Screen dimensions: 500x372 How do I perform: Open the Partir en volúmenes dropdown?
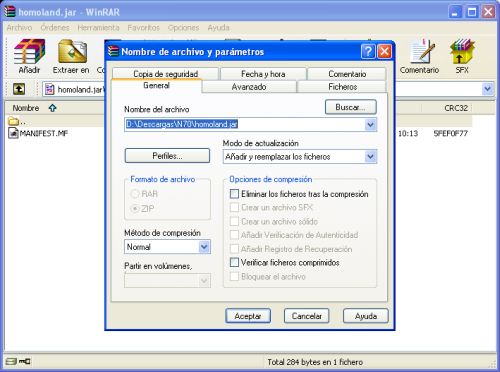point(204,281)
